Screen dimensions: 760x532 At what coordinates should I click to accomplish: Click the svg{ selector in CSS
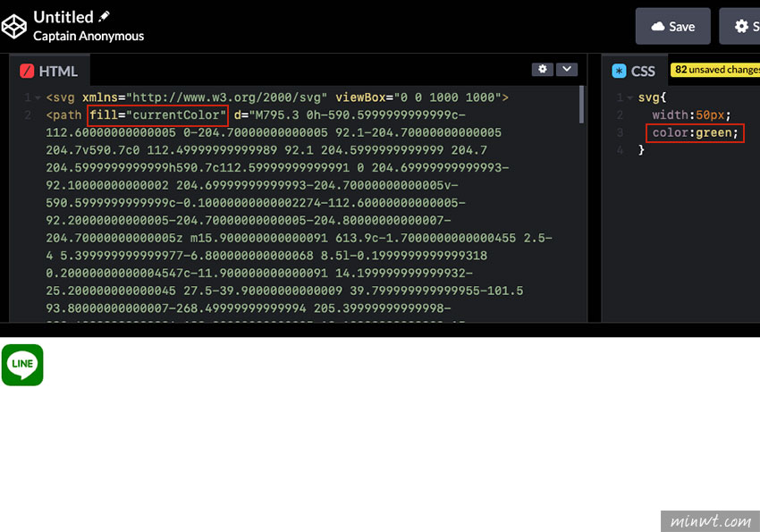pyautogui.click(x=652, y=97)
